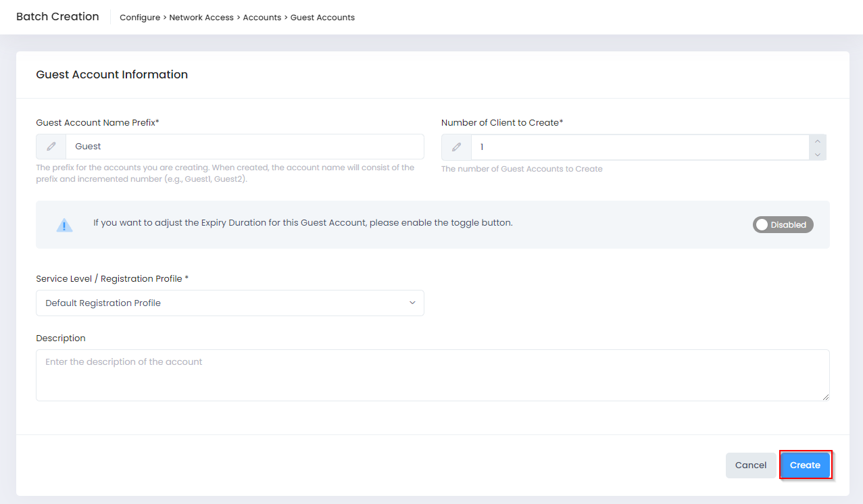This screenshot has height=504, width=863.
Task: Increase the client count with the up arrow
Action: tap(817, 141)
